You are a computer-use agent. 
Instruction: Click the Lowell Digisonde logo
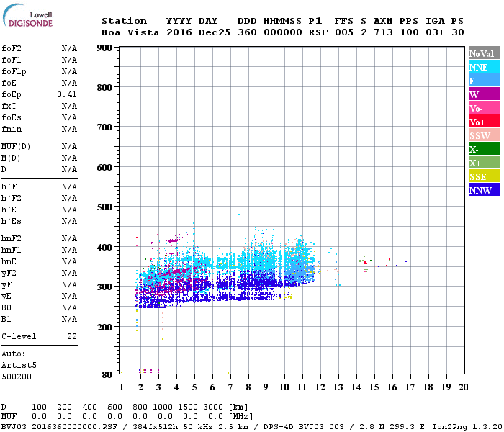tap(27, 16)
